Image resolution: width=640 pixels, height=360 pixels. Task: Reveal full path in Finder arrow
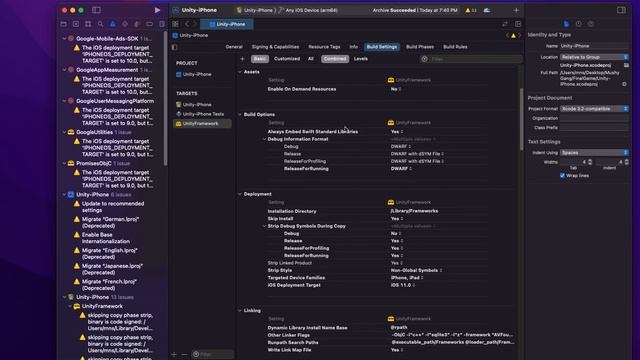pos(624,84)
